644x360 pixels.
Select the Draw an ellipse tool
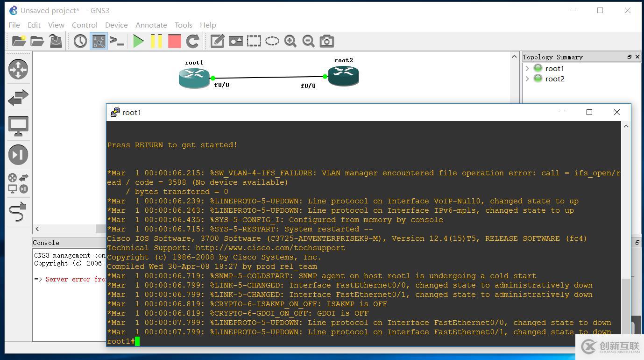(x=272, y=41)
